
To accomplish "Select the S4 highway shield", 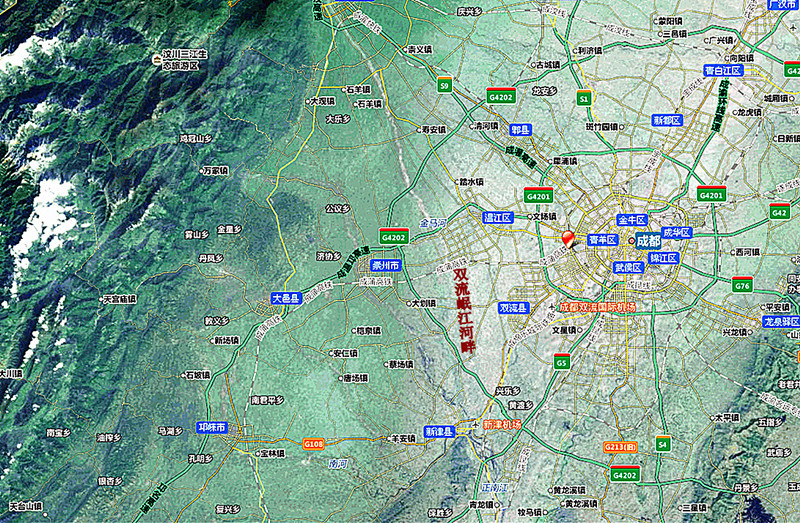I will 662,442.
